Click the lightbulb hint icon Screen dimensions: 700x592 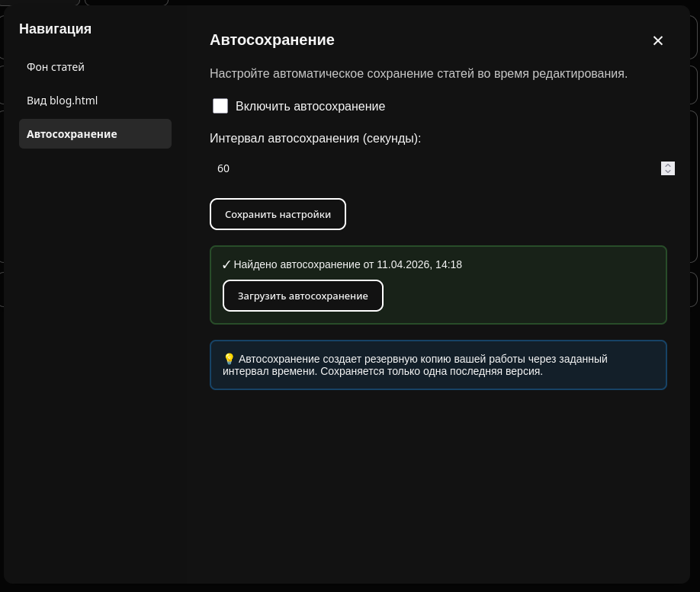point(229,359)
